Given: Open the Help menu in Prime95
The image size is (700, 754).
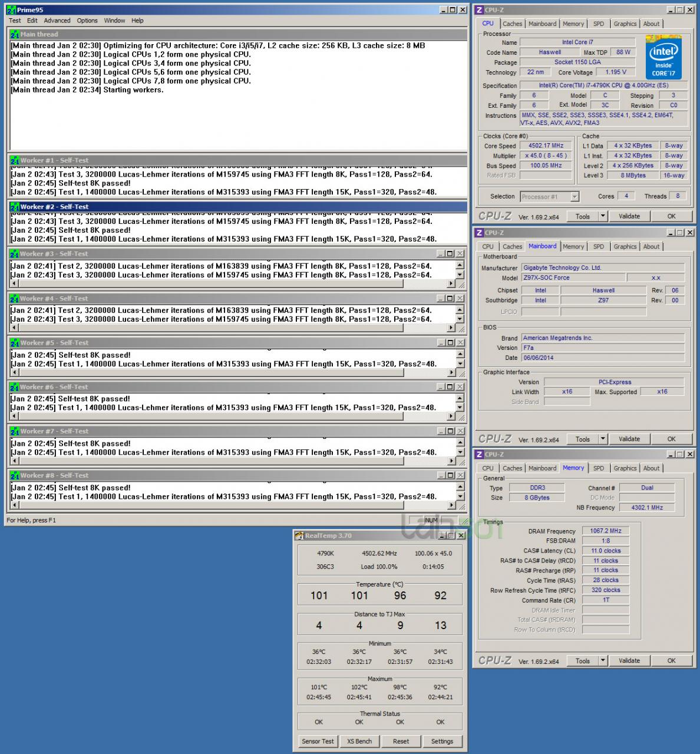Looking at the screenshot, I should tap(137, 21).
